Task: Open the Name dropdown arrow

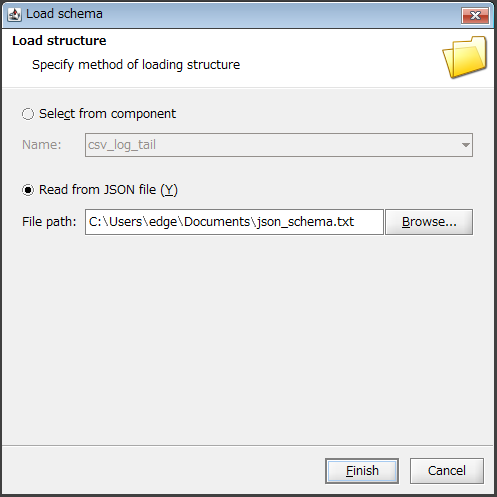Action: (x=466, y=145)
